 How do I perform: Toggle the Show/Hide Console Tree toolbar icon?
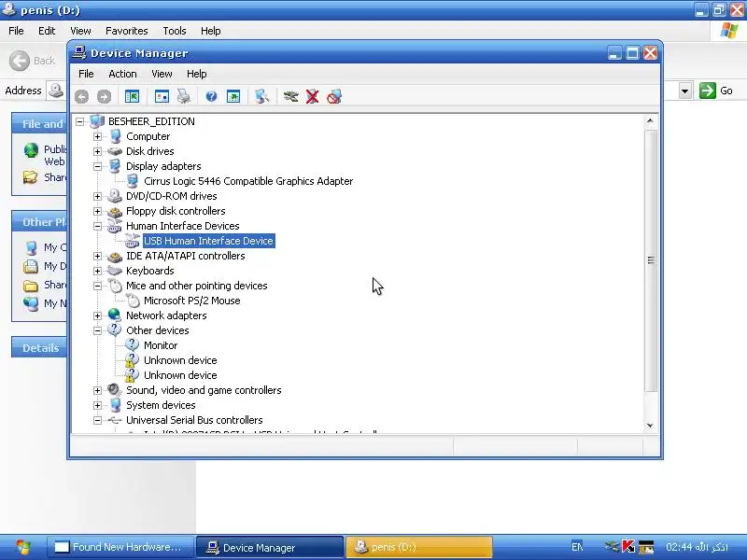click(x=132, y=97)
